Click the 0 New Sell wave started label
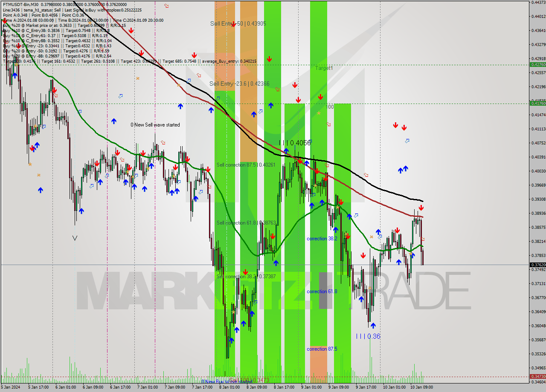This screenshot has height=392, width=546. (155, 125)
